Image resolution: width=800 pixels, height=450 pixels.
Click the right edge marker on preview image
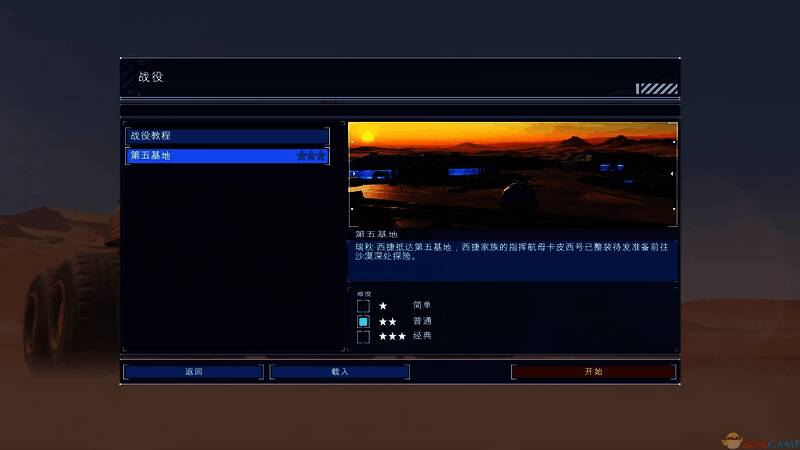pos(673,173)
